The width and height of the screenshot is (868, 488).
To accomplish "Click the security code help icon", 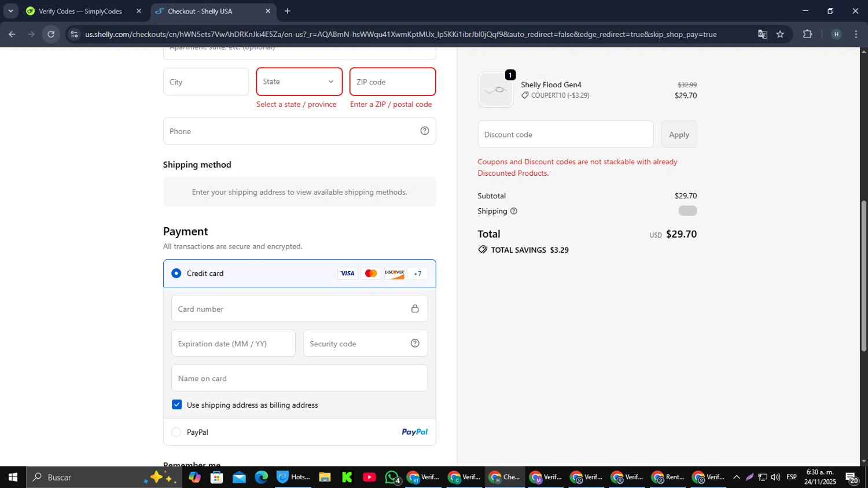I will pos(415,343).
